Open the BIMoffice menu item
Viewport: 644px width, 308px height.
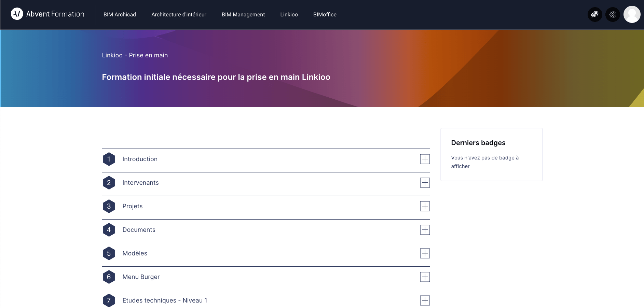(325, 14)
